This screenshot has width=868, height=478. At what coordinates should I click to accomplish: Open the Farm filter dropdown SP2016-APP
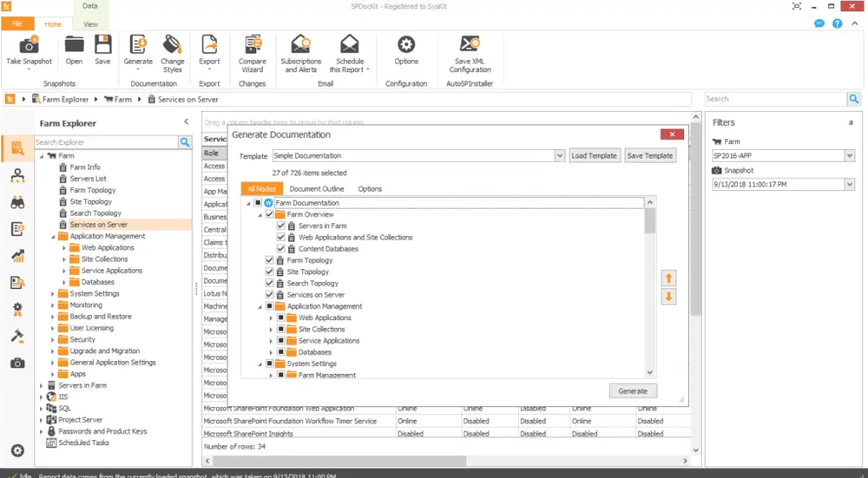(850, 156)
